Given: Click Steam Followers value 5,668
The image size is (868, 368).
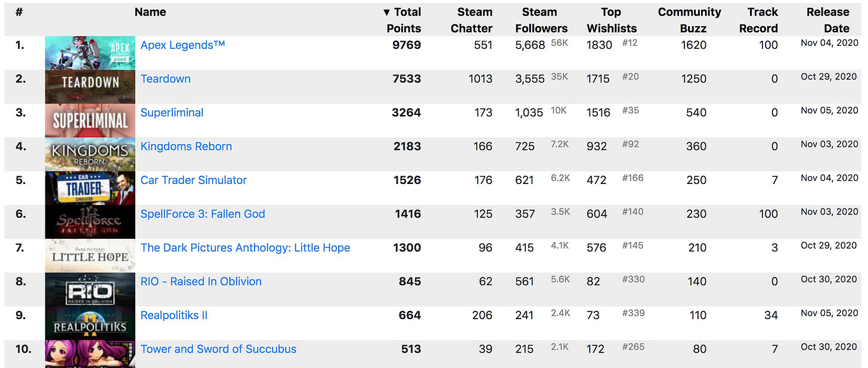Looking at the screenshot, I should [x=531, y=45].
